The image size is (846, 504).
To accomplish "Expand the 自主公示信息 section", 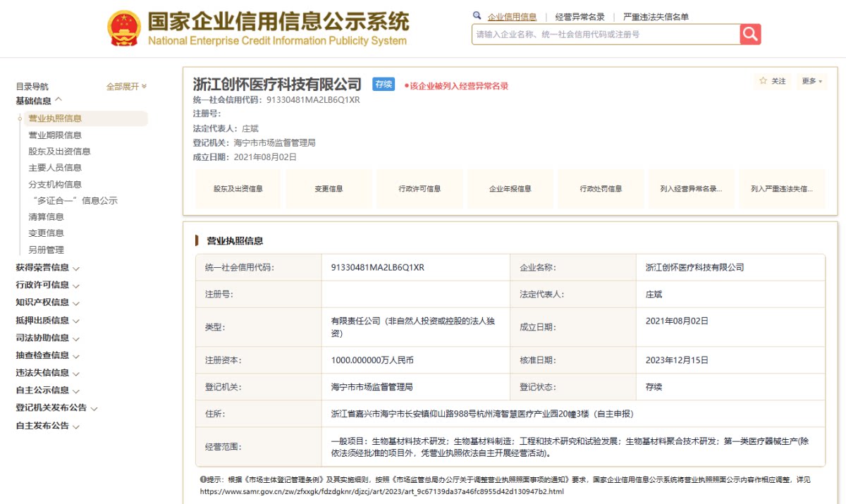I will coord(48,391).
